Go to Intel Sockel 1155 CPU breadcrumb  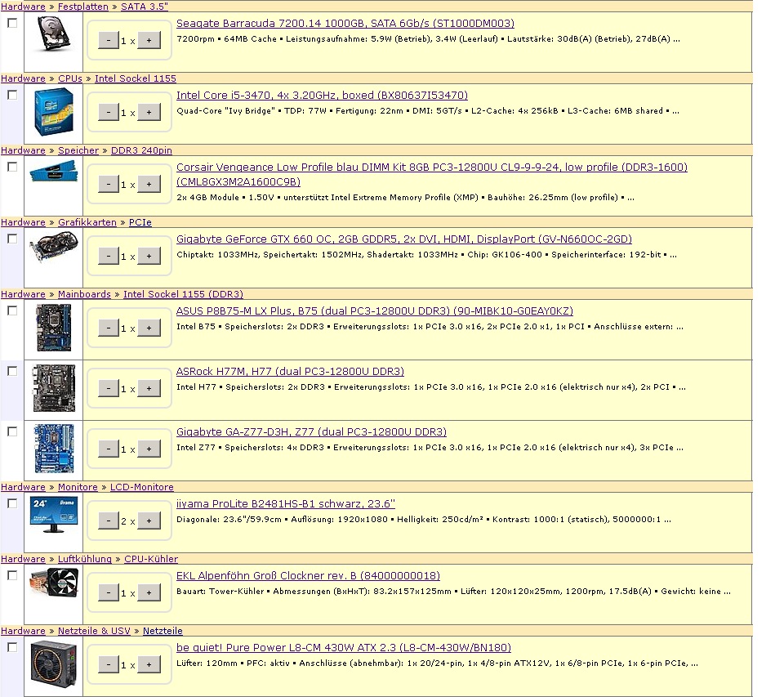click(x=136, y=78)
